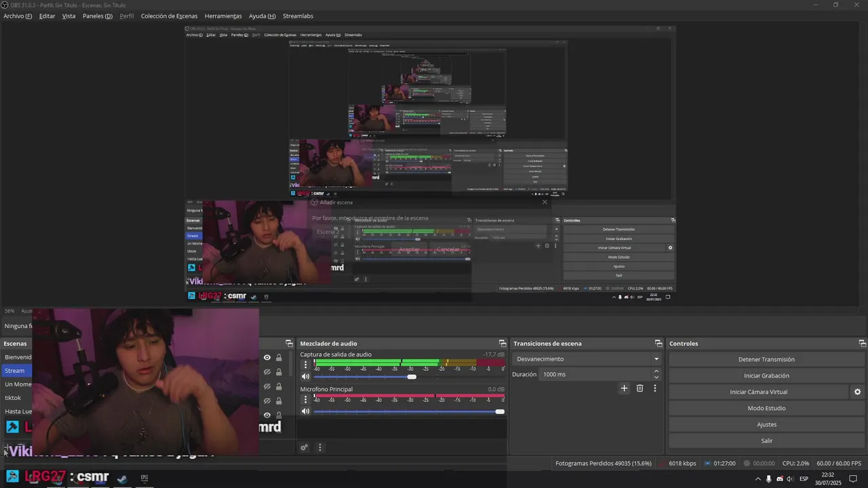
Task: Open the Editar menu
Action: tap(47, 16)
